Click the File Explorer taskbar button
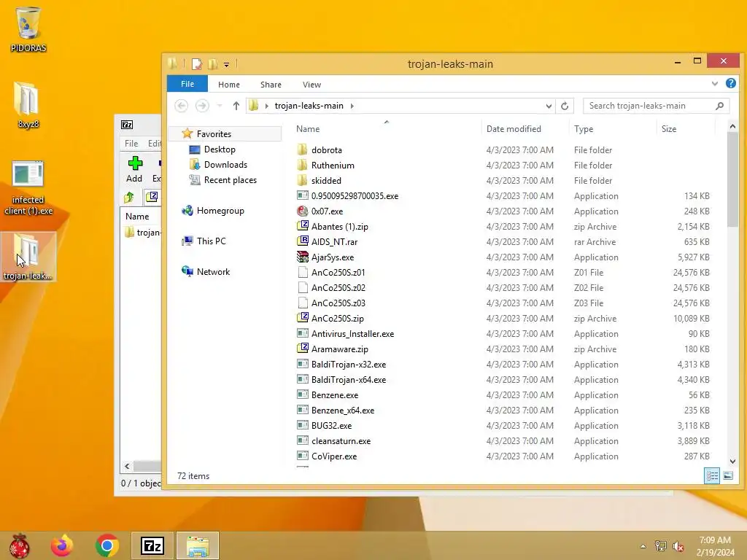This screenshot has height=560, width=747. pos(197,545)
